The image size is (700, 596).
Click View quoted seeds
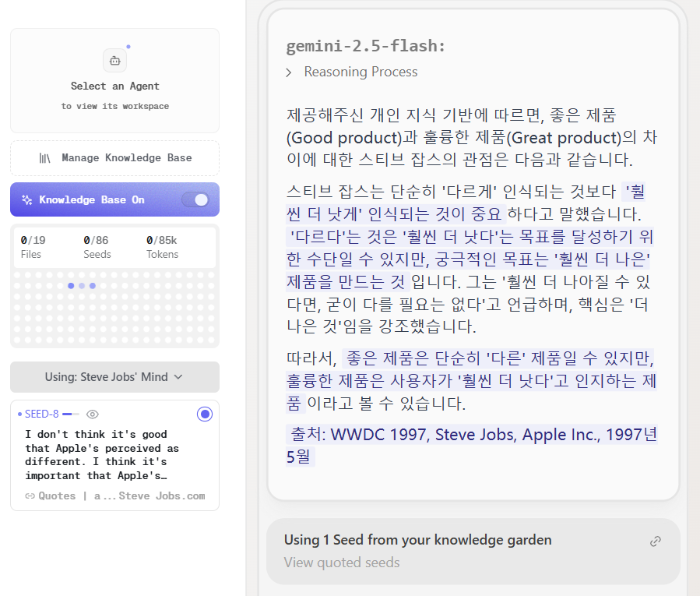click(342, 562)
